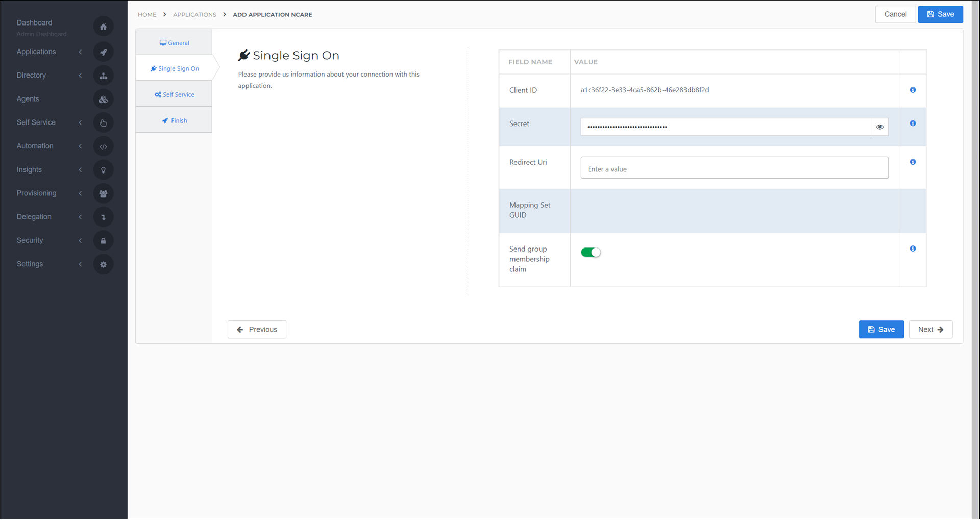
Task: Click the page vertical scrollbar
Action: click(975, 260)
